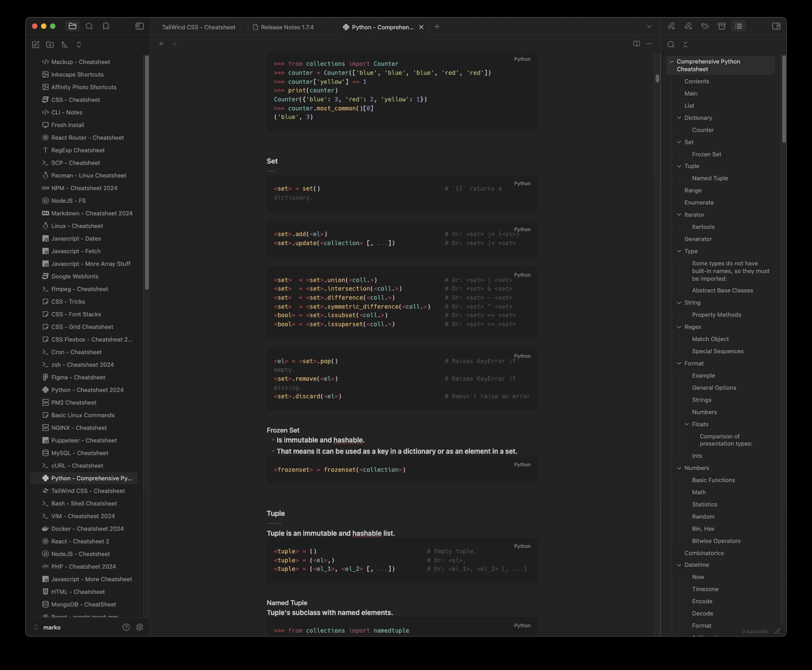Viewport: 812px width, 670px height.
Task: Collapse Comprehensive Python Cheatsheet outline heading
Action: point(671,61)
